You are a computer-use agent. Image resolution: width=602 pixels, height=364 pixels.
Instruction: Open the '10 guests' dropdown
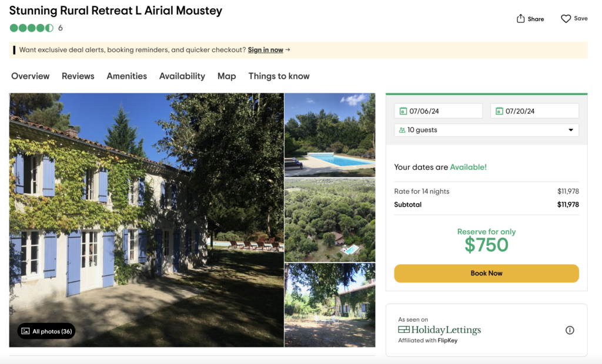pos(486,130)
